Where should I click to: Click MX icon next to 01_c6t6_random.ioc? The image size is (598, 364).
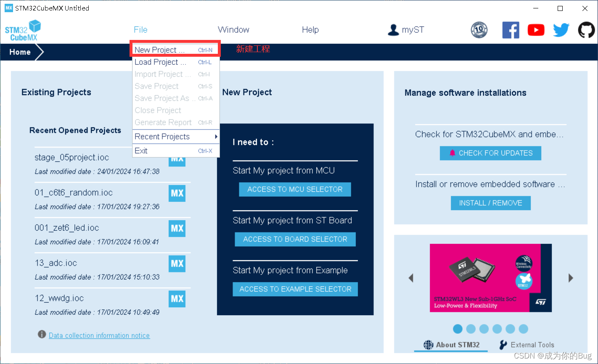(177, 193)
